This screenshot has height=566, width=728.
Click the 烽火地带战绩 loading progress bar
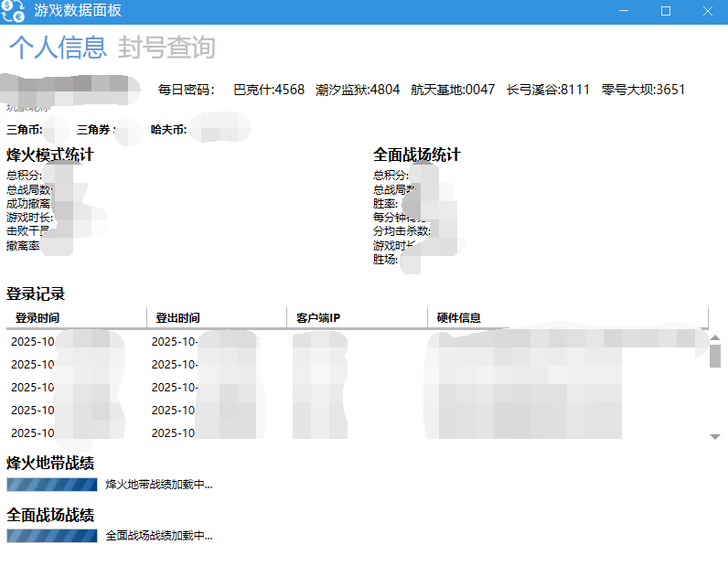52,485
